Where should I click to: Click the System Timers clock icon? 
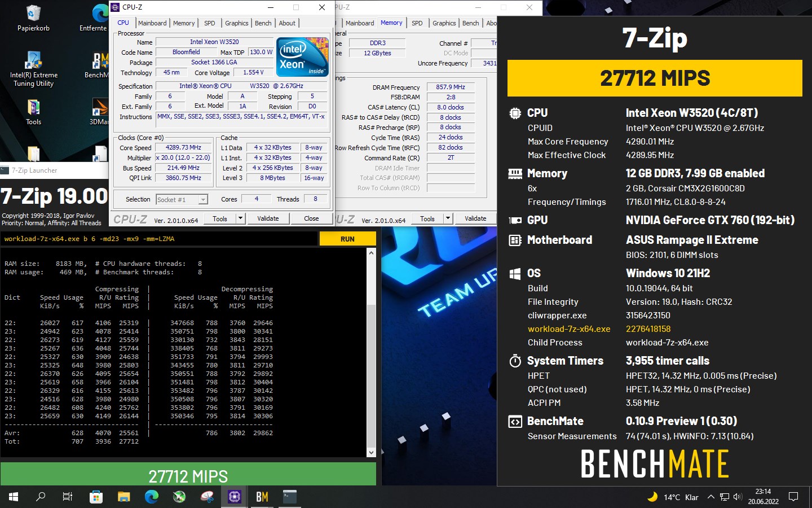tap(515, 361)
